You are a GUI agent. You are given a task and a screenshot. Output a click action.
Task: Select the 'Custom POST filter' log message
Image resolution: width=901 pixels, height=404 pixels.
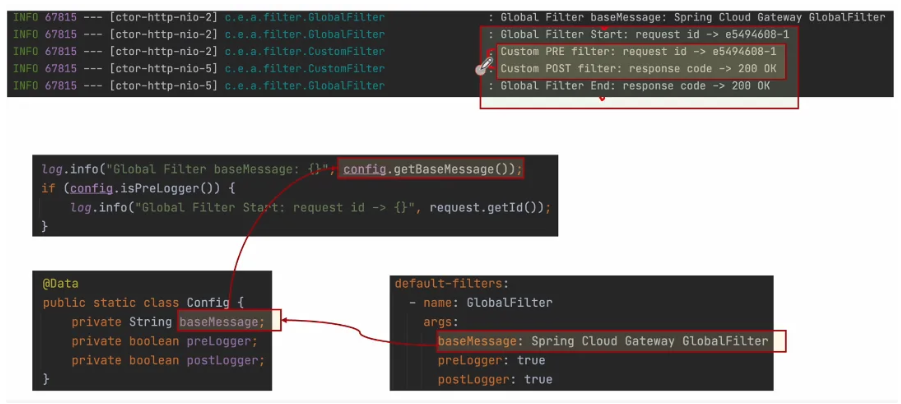638,69
